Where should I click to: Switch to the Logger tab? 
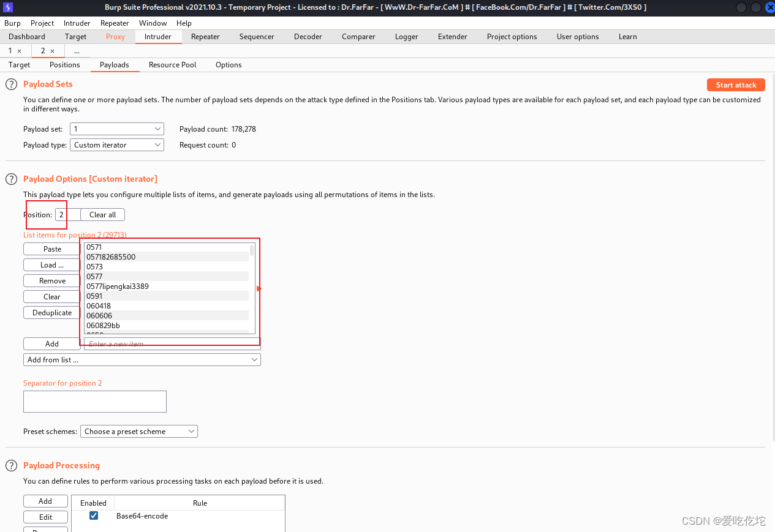click(x=406, y=37)
